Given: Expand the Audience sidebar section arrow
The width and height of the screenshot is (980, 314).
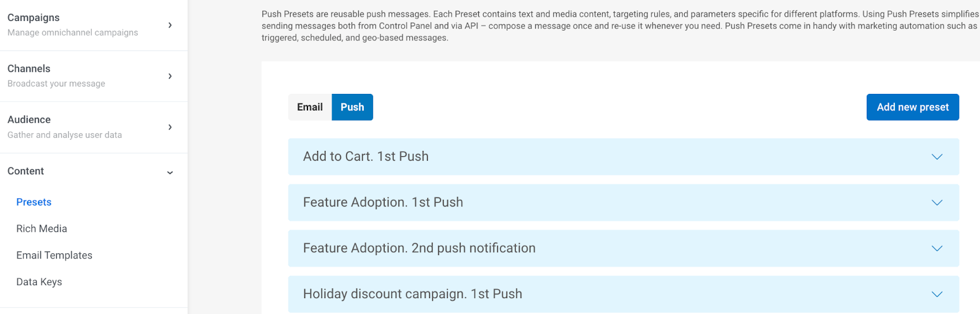Looking at the screenshot, I should (170, 127).
